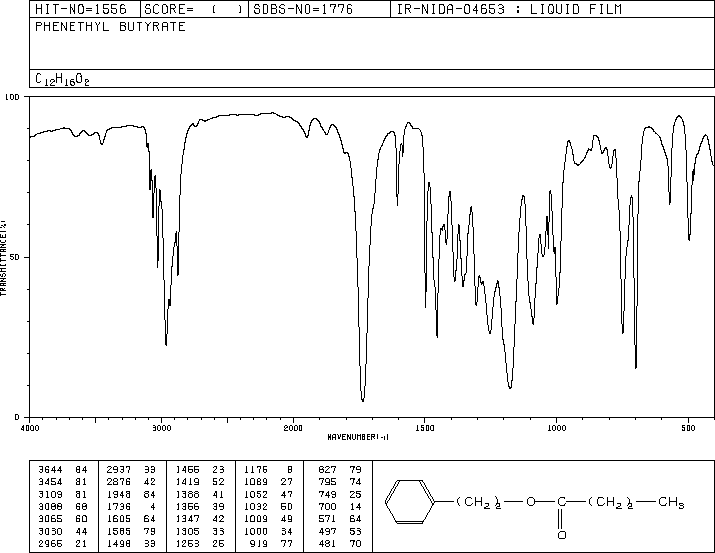Click the WAVENUMBER axis title
Viewport: 715px width, 553px height.
tap(358, 437)
